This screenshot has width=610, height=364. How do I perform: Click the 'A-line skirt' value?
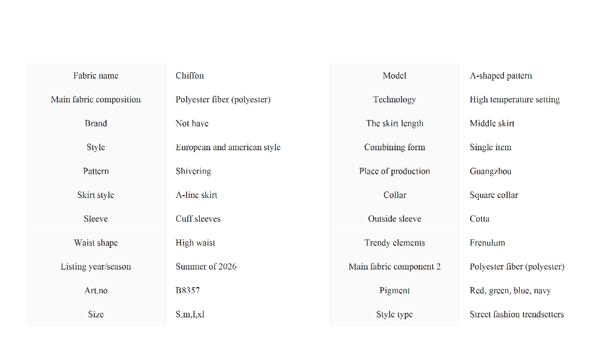pos(196,195)
